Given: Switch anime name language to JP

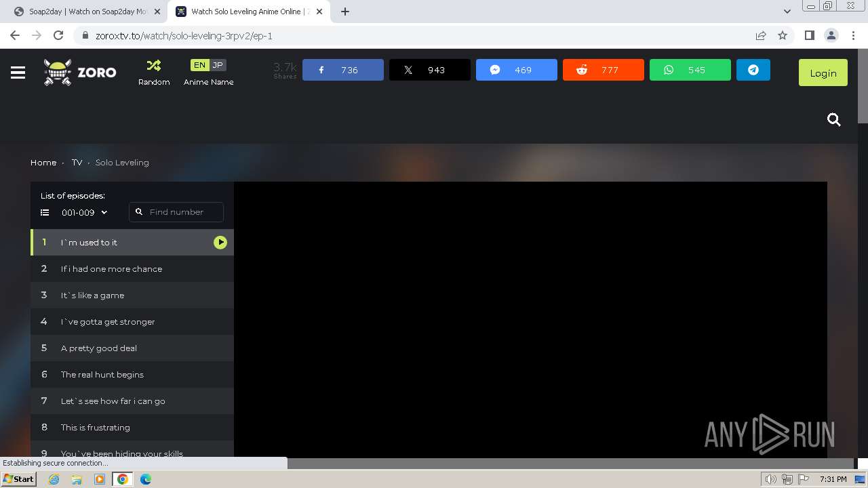Looking at the screenshot, I should click(x=218, y=65).
